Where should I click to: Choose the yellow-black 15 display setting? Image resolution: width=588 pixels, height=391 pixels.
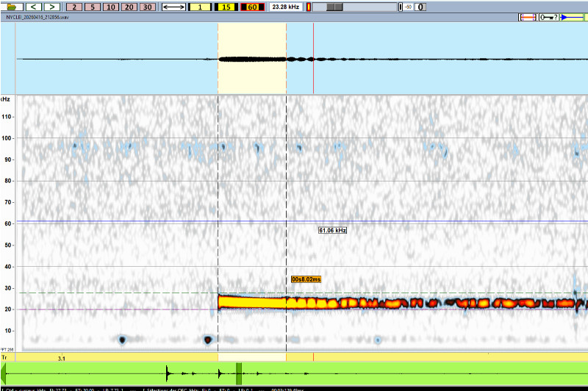point(226,7)
